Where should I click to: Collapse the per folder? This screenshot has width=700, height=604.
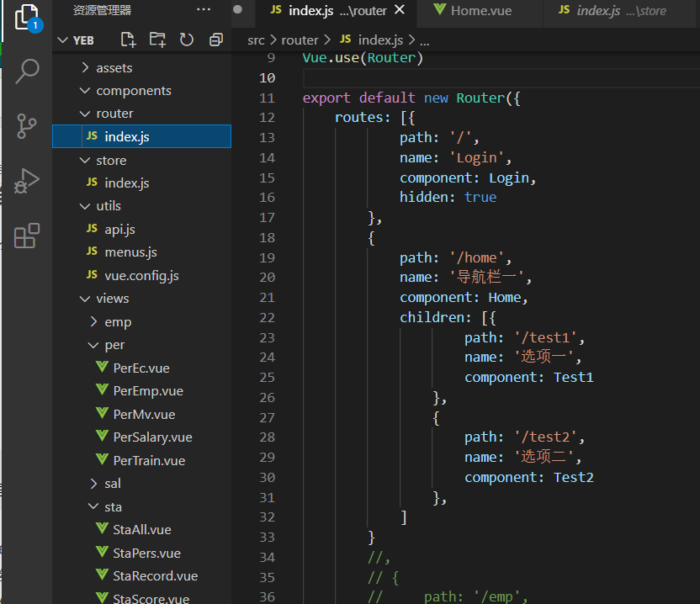pos(93,345)
